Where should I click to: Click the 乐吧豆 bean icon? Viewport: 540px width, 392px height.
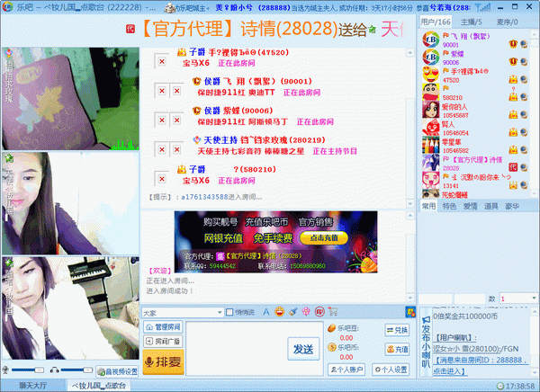331,328
